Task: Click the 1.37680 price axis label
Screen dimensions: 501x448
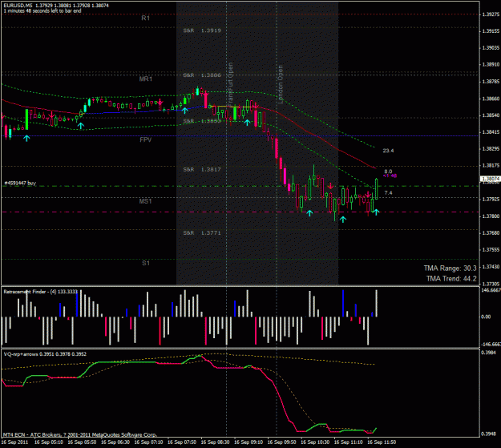Action: tap(491, 233)
